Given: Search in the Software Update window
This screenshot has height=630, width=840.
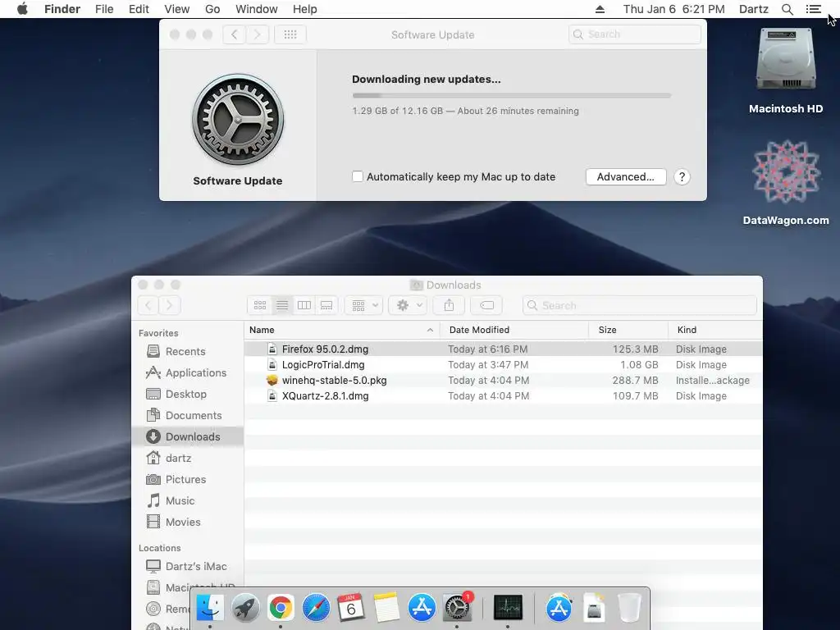Looking at the screenshot, I should 635,34.
